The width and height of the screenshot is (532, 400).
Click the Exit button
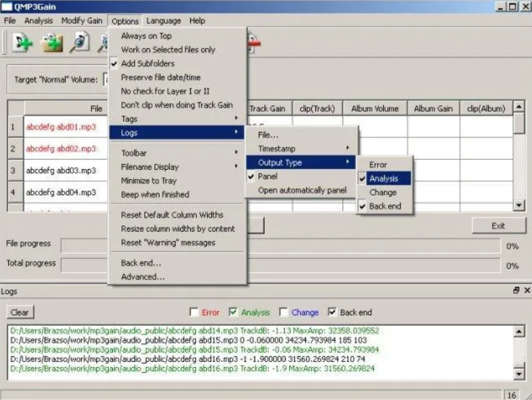pos(498,225)
